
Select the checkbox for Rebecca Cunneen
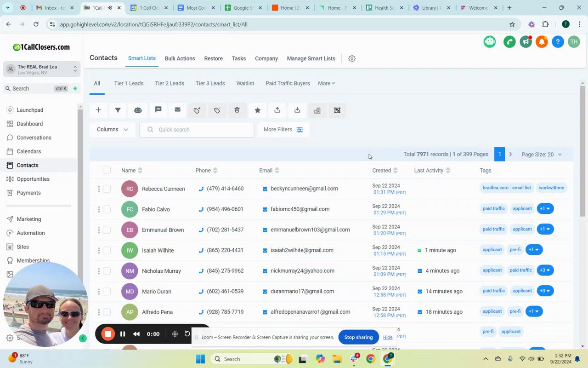click(107, 189)
